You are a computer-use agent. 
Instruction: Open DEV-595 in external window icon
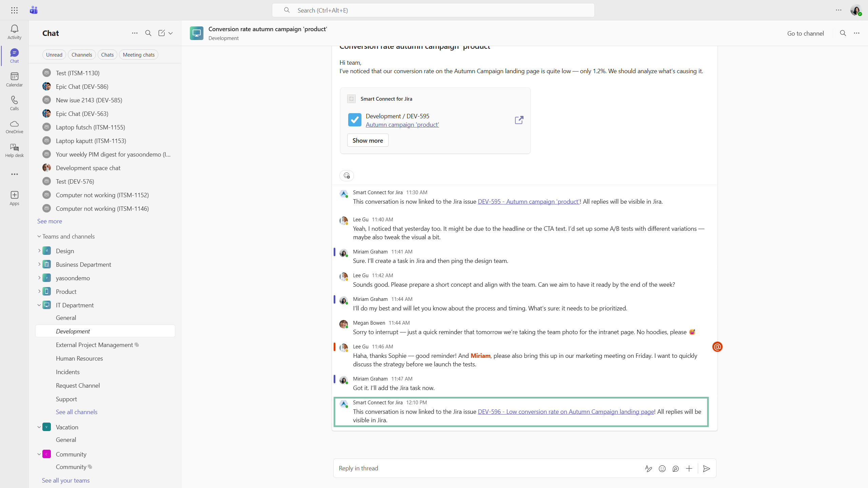tap(519, 120)
